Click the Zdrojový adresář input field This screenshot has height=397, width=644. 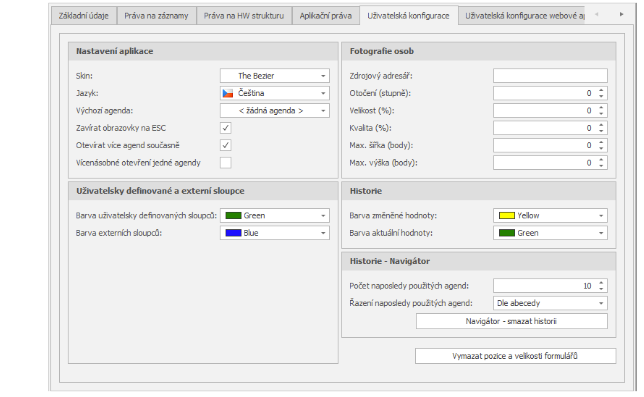point(550,76)
